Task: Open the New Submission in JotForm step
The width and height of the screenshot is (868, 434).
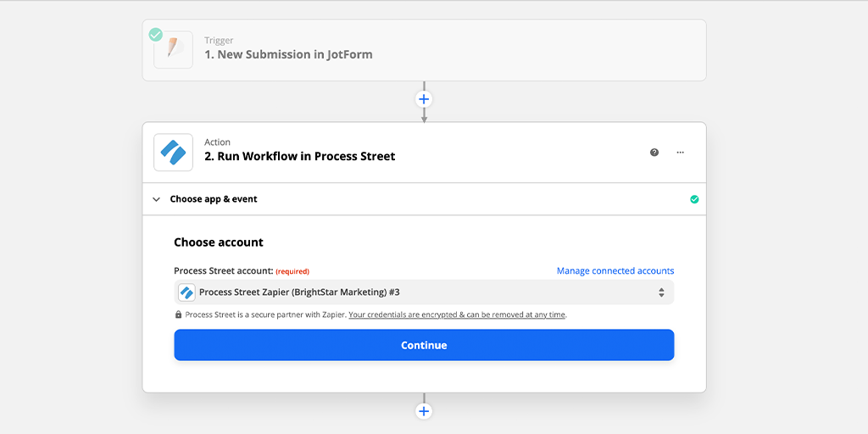Action: tap(288, 54)
